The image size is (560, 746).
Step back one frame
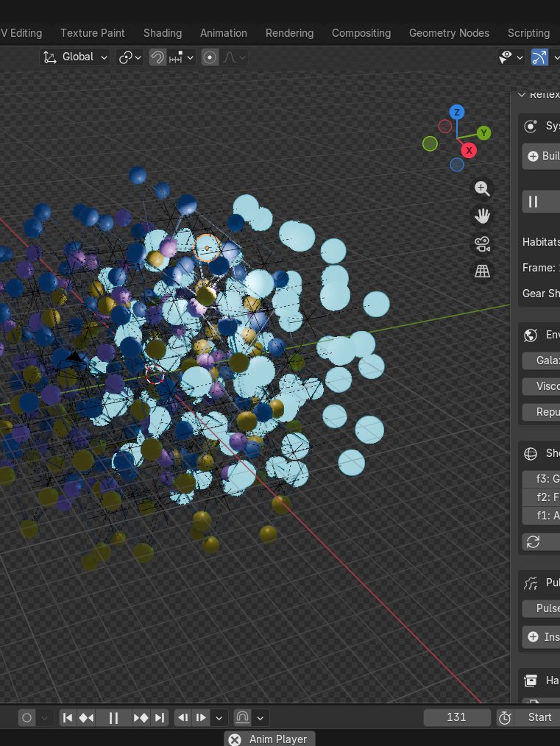pos(182,718)
